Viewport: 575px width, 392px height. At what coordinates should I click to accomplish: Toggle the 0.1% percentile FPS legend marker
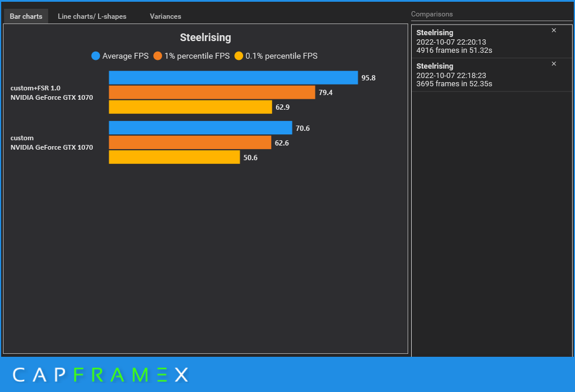[238, 56]
